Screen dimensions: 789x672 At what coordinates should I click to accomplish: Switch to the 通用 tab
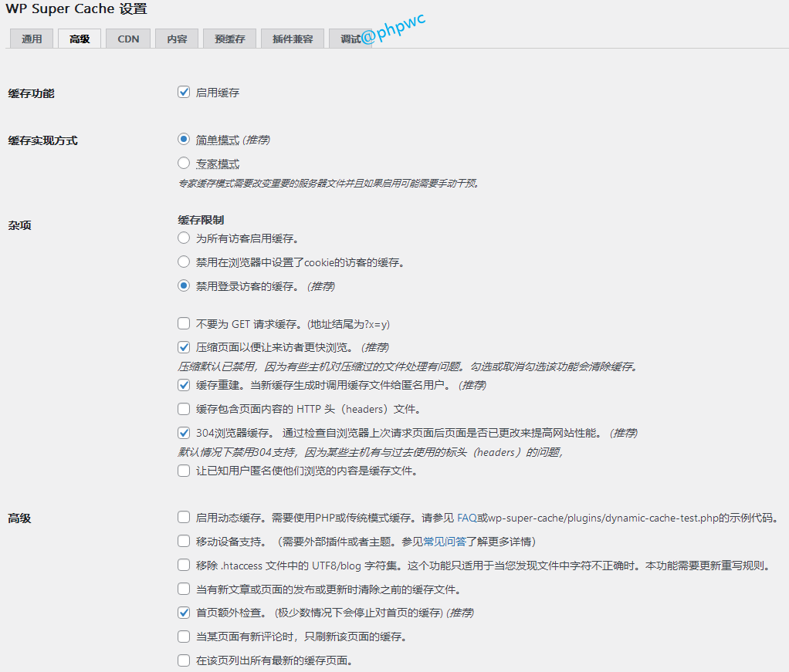(32, 39)
